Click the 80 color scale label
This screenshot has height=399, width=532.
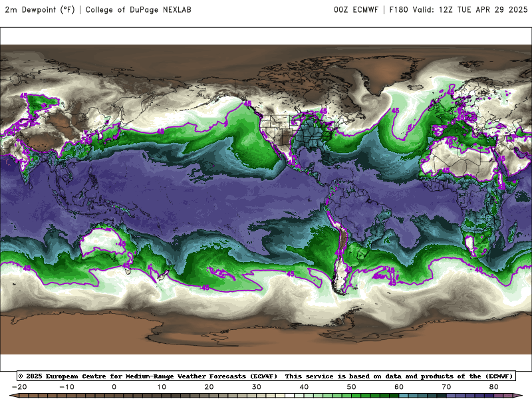494,387
